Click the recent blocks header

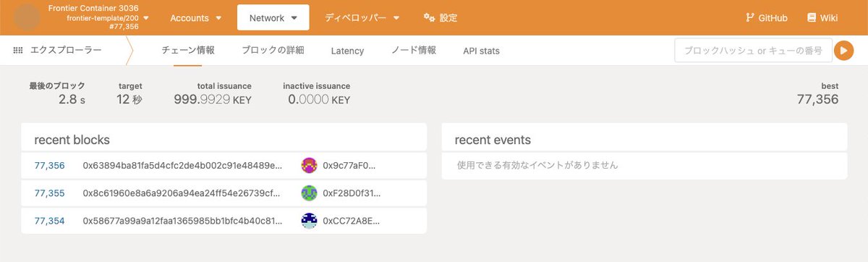coord(72,140)
